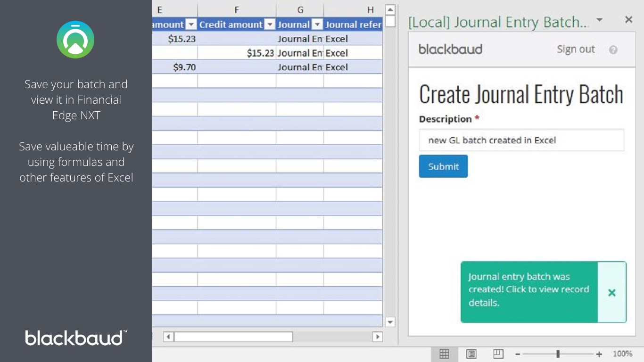Click the horizontal scrollbar right arrow
Viewport: 644px width, 362px height.
click(377, 337)
